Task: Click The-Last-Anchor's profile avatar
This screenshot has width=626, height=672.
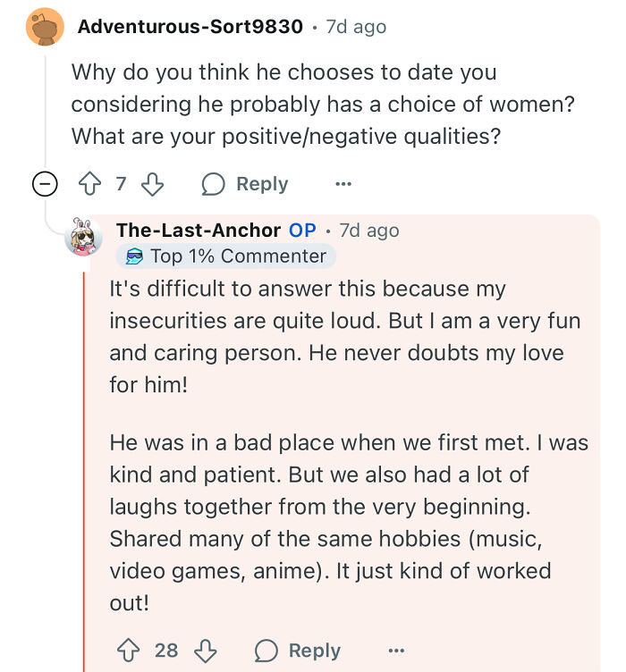Action: pyautogui.click(x=84, y=236)
